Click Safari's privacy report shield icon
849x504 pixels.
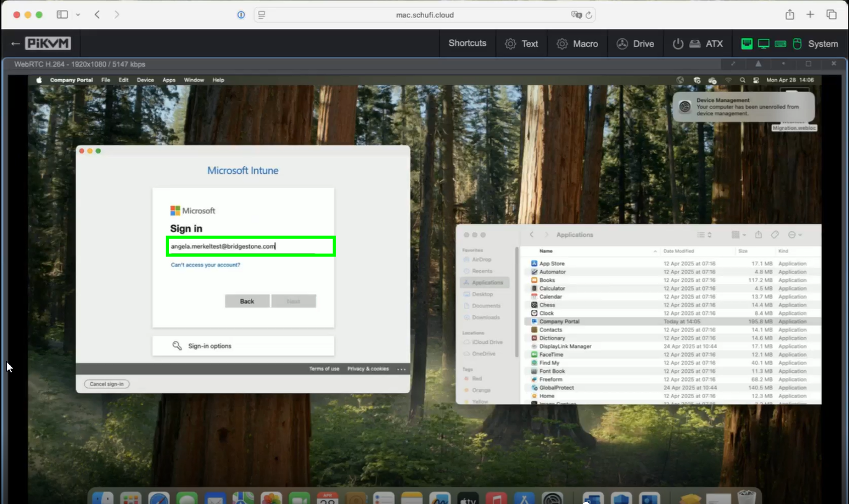(x=241, y=15)
